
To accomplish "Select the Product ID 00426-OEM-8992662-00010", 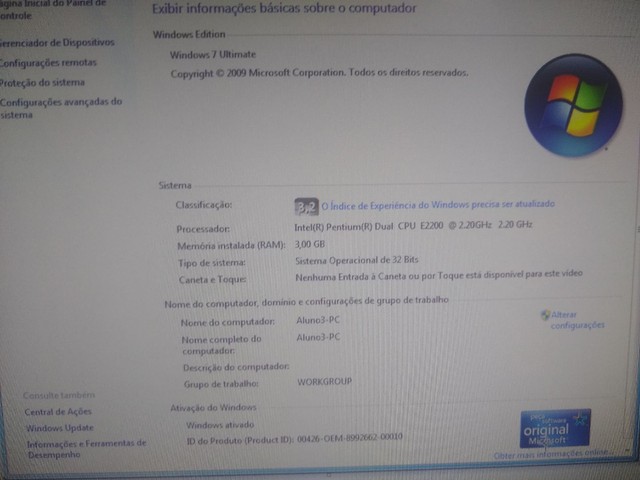I will point(350,438).
